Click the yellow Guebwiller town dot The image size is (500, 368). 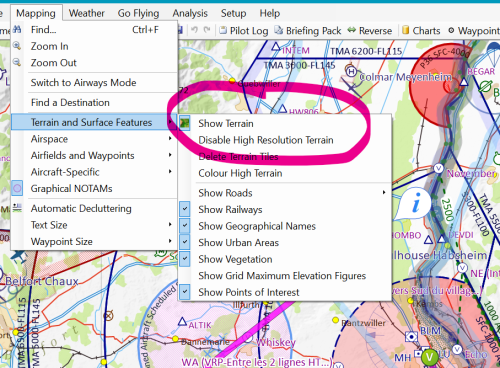pos(232,80)
